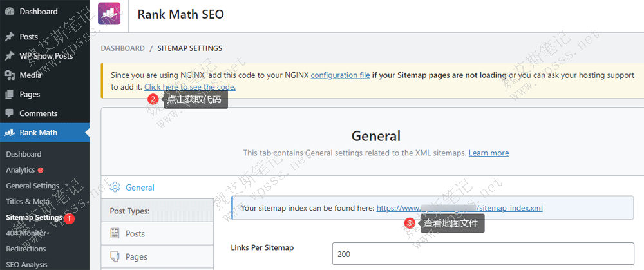644x270 pixels.
Task: Click the SITEMAP SETTINGS breadcrumb text
Action: [x=190, y=48]
